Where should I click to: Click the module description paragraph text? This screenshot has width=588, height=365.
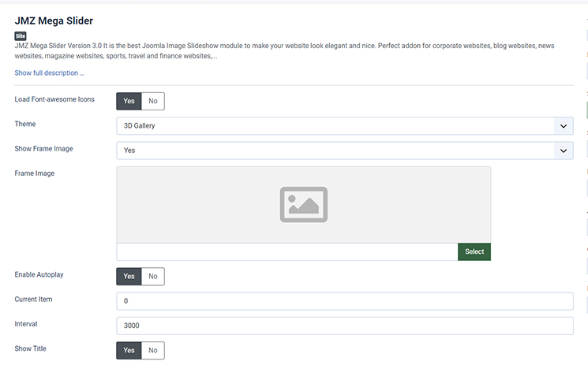[x=284, y=50]
